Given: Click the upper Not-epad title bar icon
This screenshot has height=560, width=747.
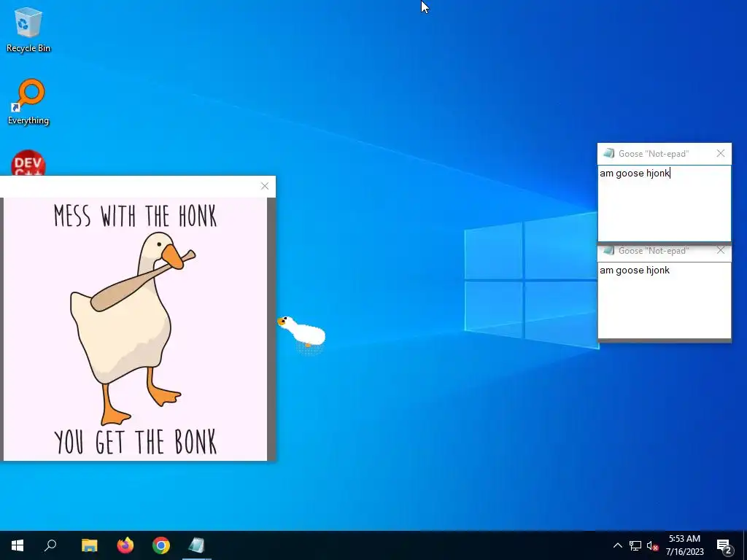Looking at the screenshot, I should pos(608,153).
